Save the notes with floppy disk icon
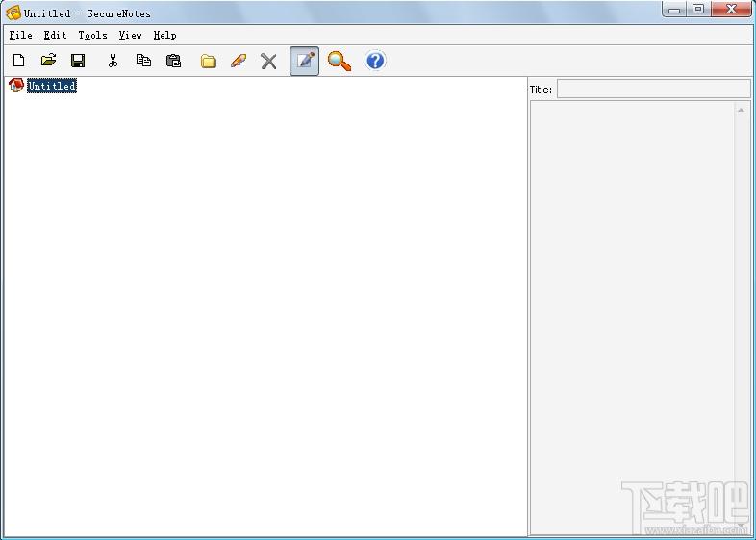The height and width of the screenshot is (540, 756). [x=78, y=61]
